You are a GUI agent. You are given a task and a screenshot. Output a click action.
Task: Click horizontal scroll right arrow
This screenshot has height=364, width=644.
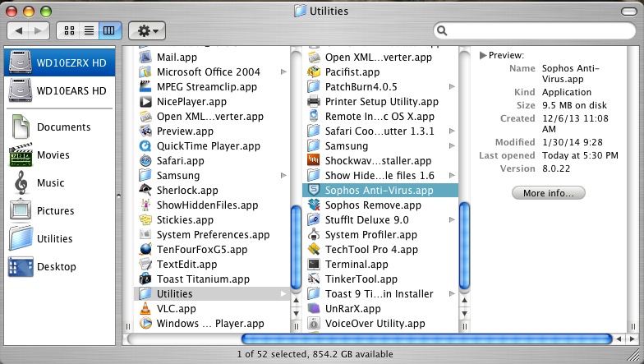(632, 339)
